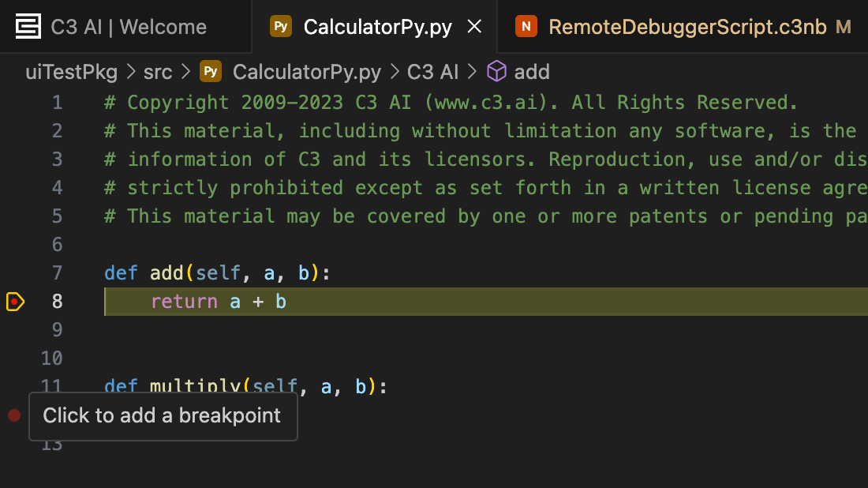The image size is (868, 488).
Task: Click the purple cube symbol icon beside add
Action: [x=496, y=72]
